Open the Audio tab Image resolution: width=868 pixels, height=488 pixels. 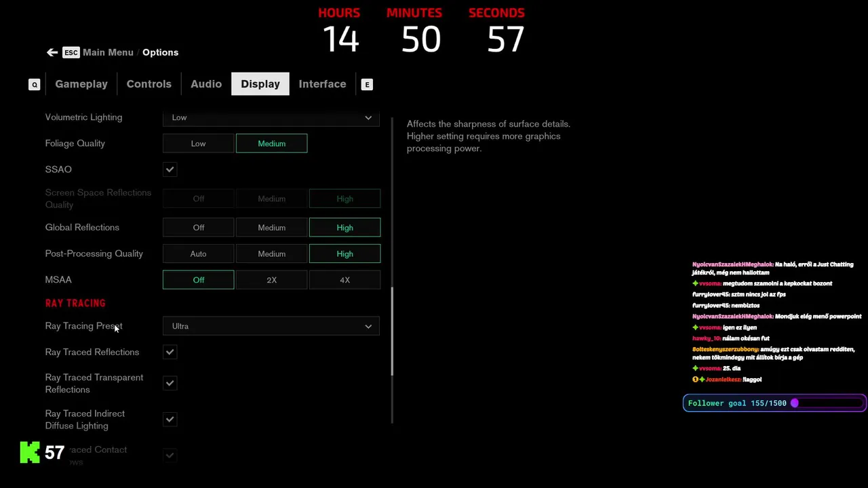coord(206,84)
